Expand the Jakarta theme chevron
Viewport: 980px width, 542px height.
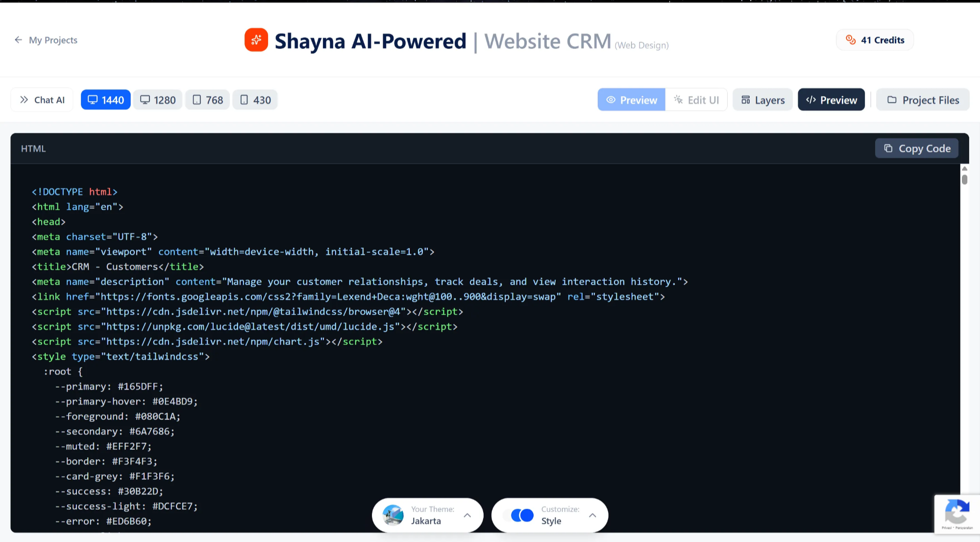pos(467,515)
